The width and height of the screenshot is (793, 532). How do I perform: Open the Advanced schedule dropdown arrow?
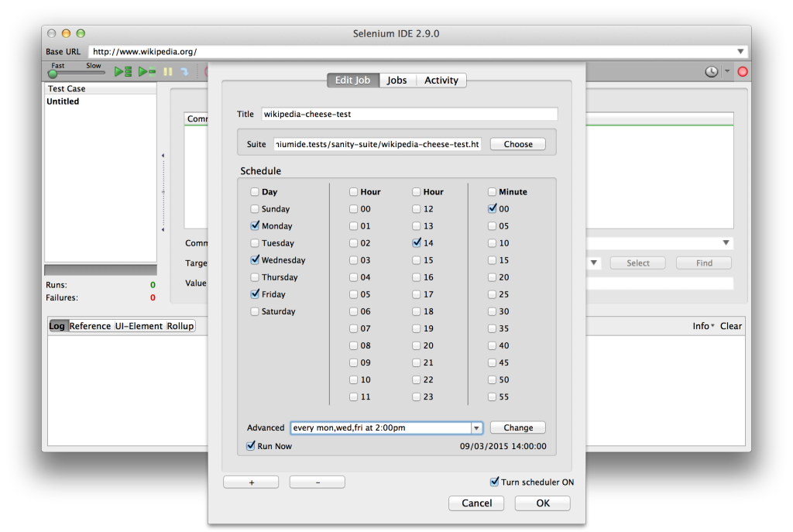coord(476,427)
